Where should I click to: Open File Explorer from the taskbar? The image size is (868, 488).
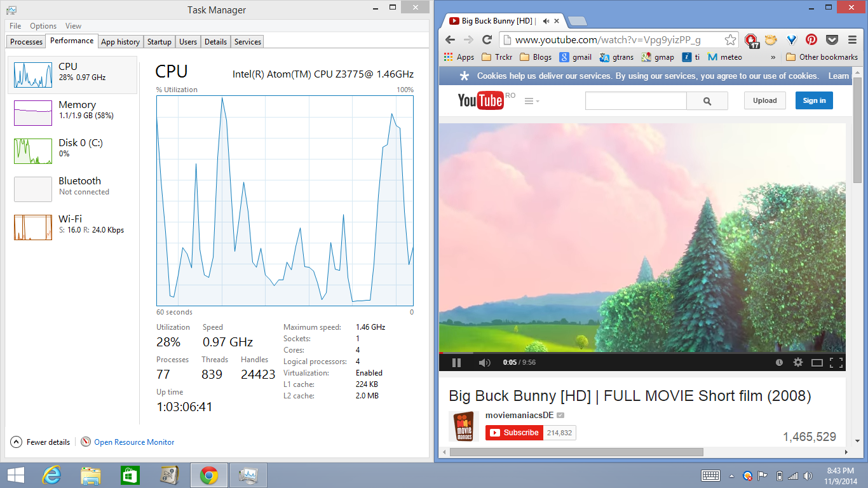91,475
